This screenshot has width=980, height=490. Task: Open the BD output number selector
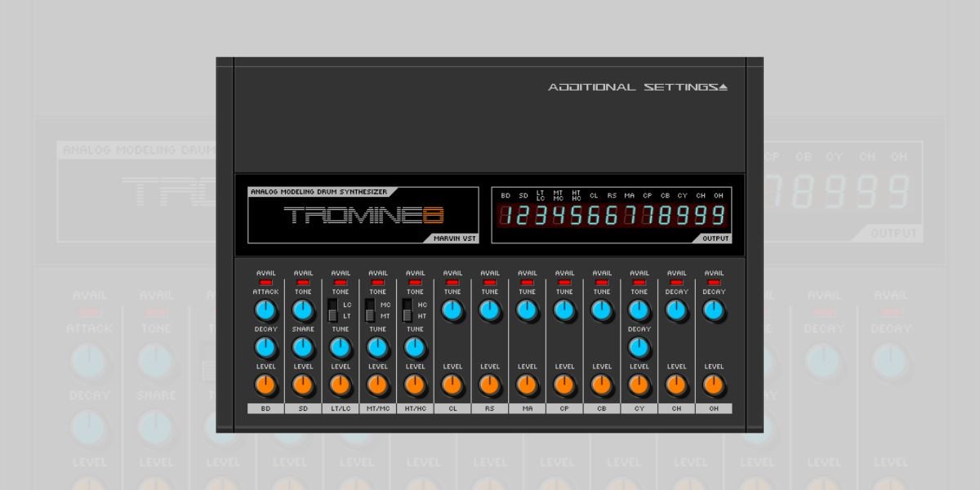coord(506,216)
